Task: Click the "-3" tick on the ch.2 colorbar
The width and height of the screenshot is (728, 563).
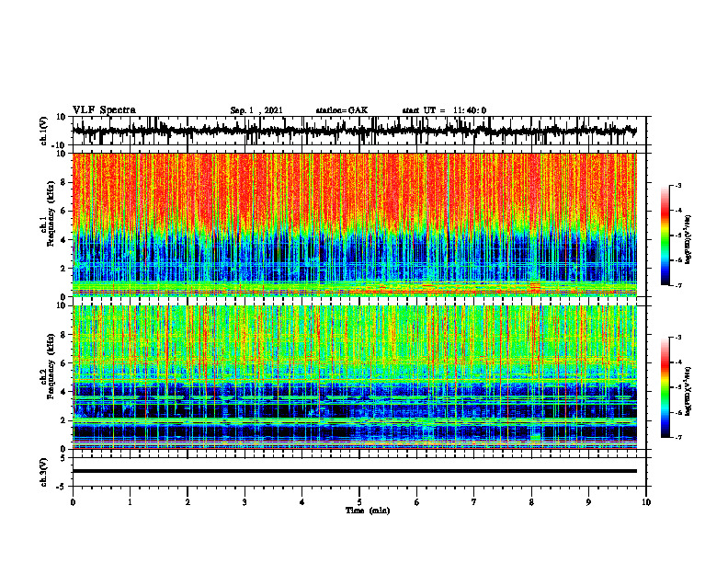Action: click(x=677, y=338)
